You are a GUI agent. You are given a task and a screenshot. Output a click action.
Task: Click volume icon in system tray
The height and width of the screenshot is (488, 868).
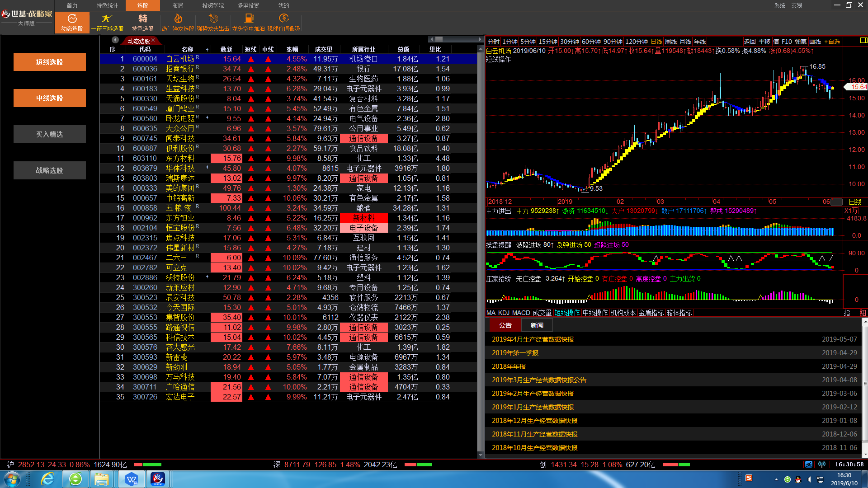809,479
